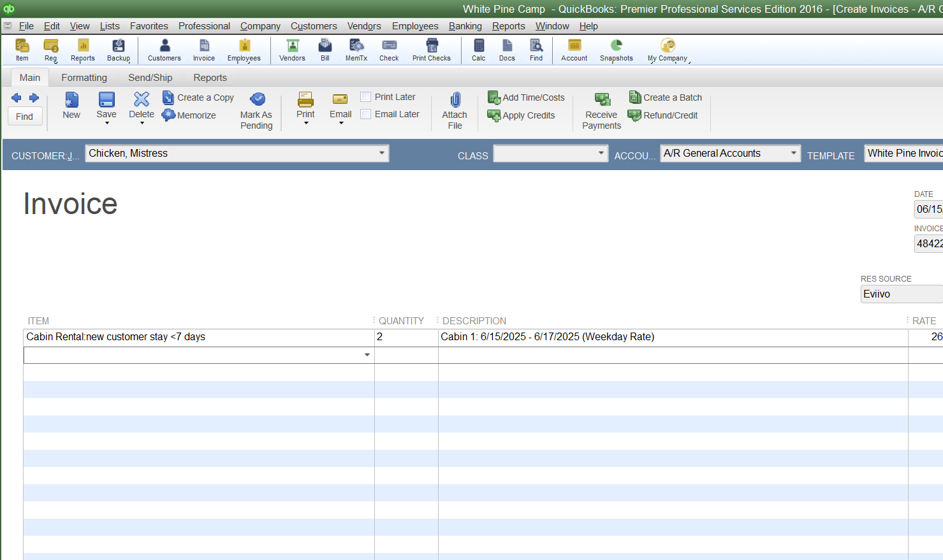Click the Find button
This screenshot has height=560, width=943.
point(25,117)
